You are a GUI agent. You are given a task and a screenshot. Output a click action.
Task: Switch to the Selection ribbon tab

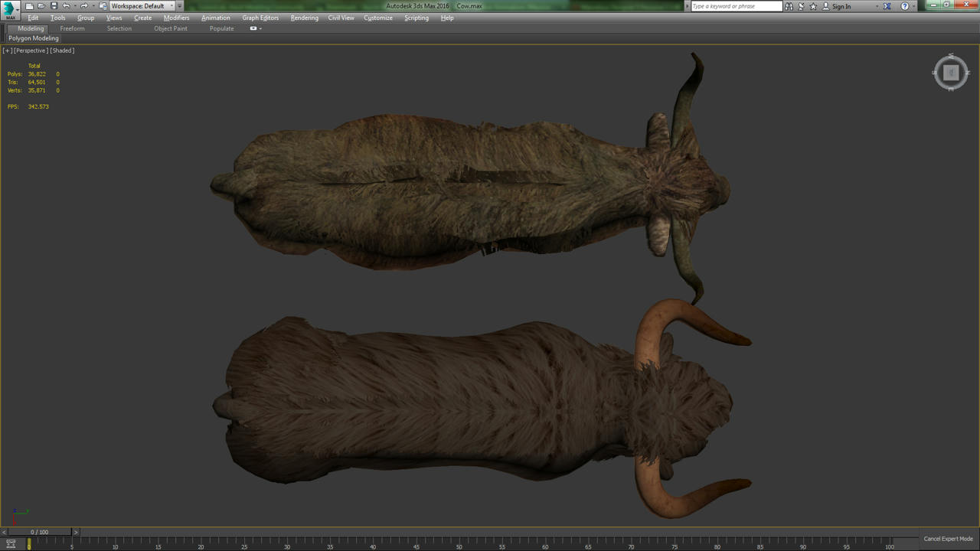pyautogui.click(x=119, y=28)
